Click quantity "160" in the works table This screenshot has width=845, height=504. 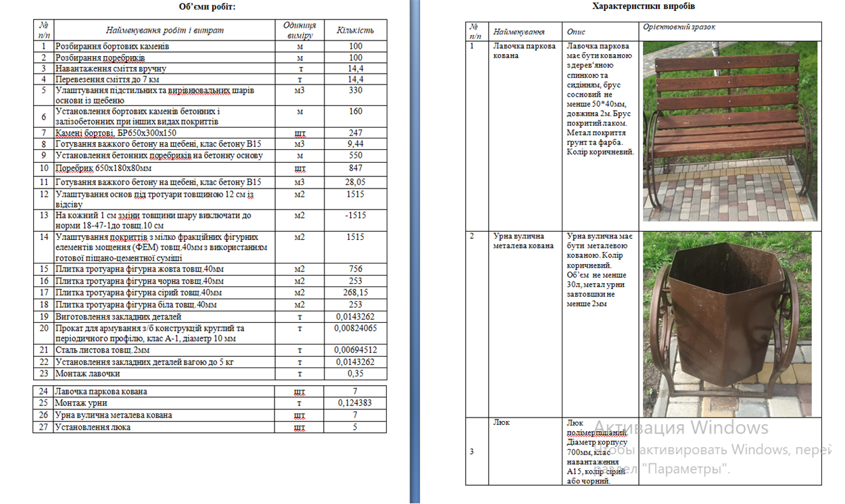click(356, 111)
